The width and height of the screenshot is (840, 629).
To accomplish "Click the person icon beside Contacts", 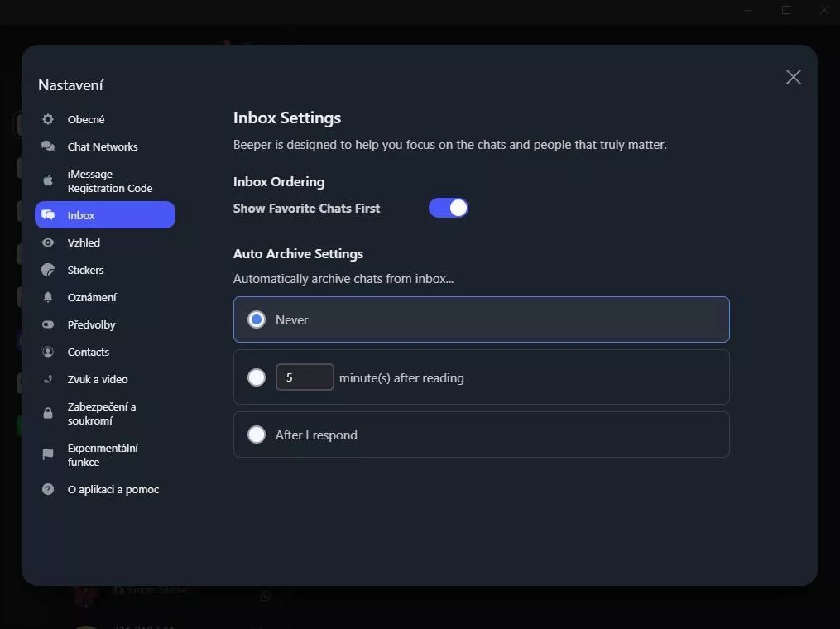I will pos(48,352).
